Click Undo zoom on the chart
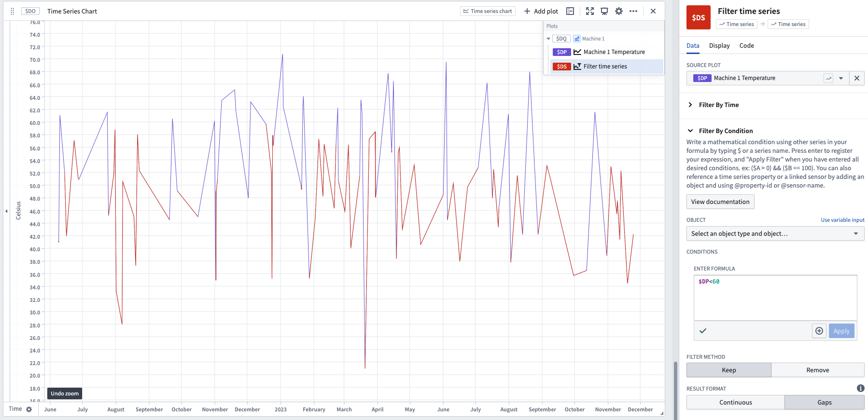The image size is (868, 420). 65,393
